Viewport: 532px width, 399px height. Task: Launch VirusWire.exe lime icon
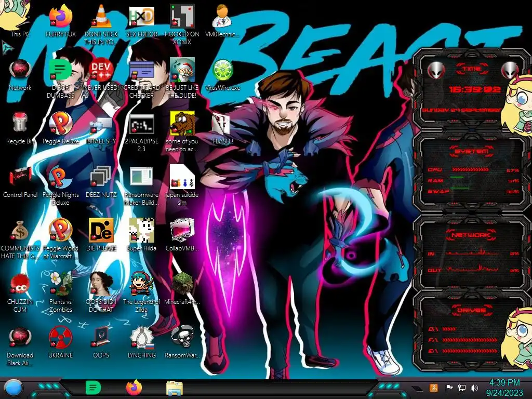point(222,75)
